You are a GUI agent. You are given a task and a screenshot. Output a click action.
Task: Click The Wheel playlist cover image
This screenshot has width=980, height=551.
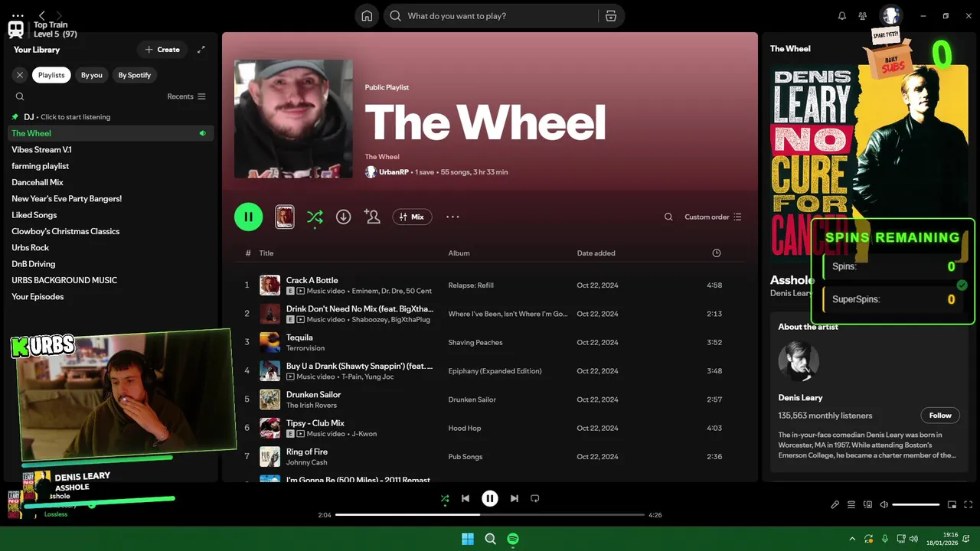click(x=293, y=119)
